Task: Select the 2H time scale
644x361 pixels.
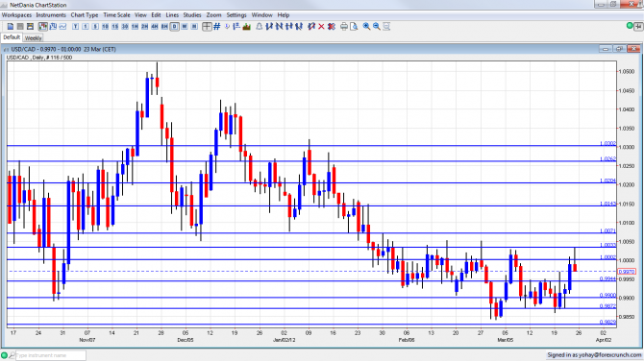Action: coord(144,27)
